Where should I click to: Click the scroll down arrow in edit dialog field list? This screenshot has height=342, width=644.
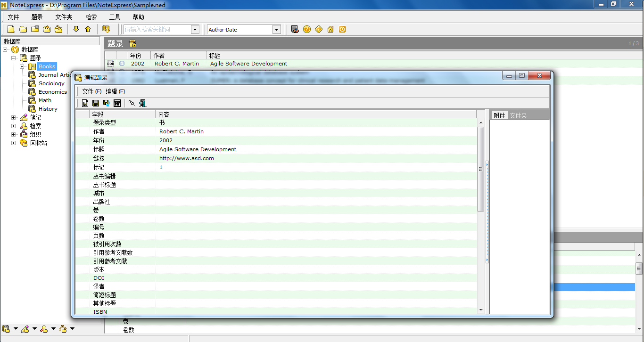481,310
